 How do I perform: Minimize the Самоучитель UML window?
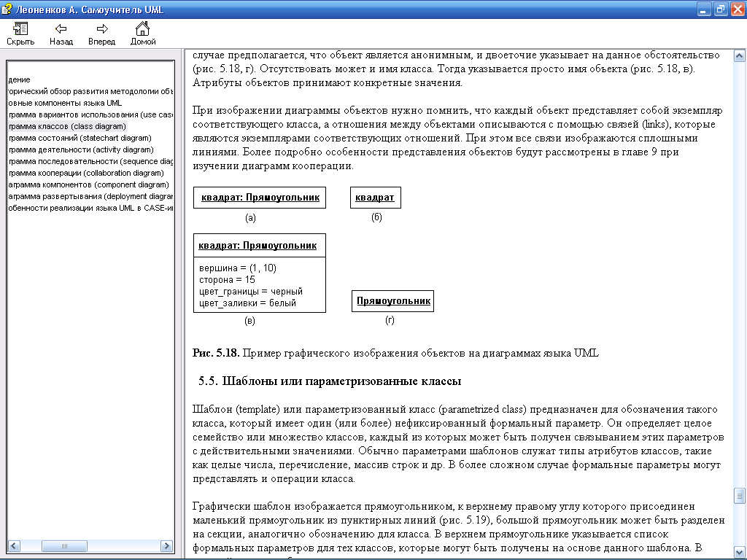coord(704,9)
